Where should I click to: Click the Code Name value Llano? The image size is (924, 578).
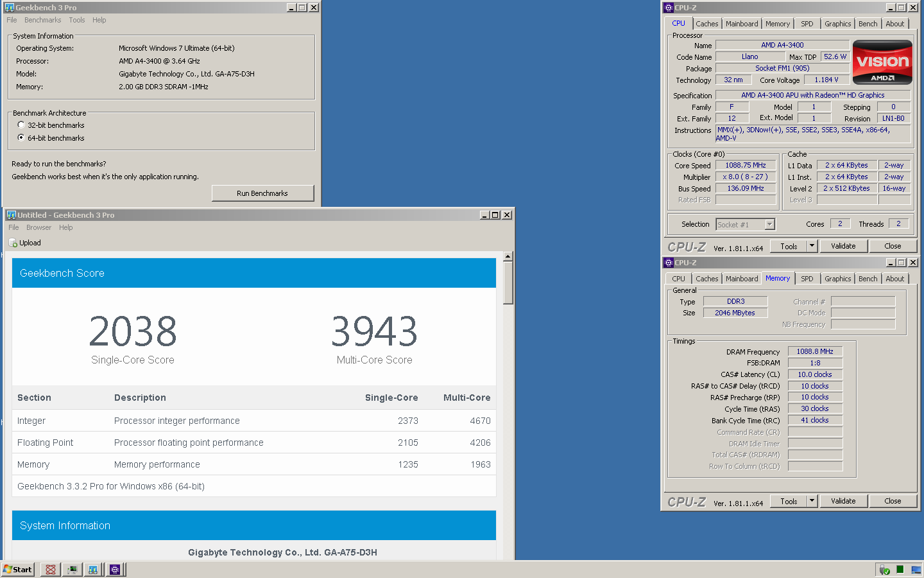point(749,57)
